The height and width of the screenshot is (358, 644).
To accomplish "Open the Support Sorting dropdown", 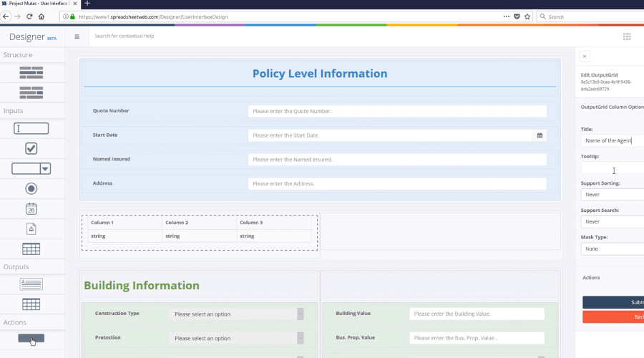I will 613,195.
